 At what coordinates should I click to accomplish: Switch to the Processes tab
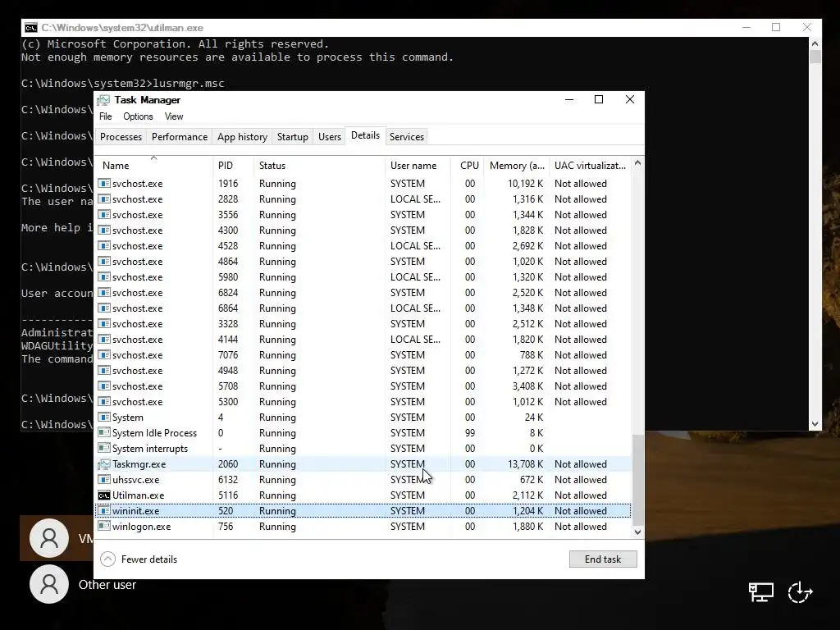(x=121, y=137)
